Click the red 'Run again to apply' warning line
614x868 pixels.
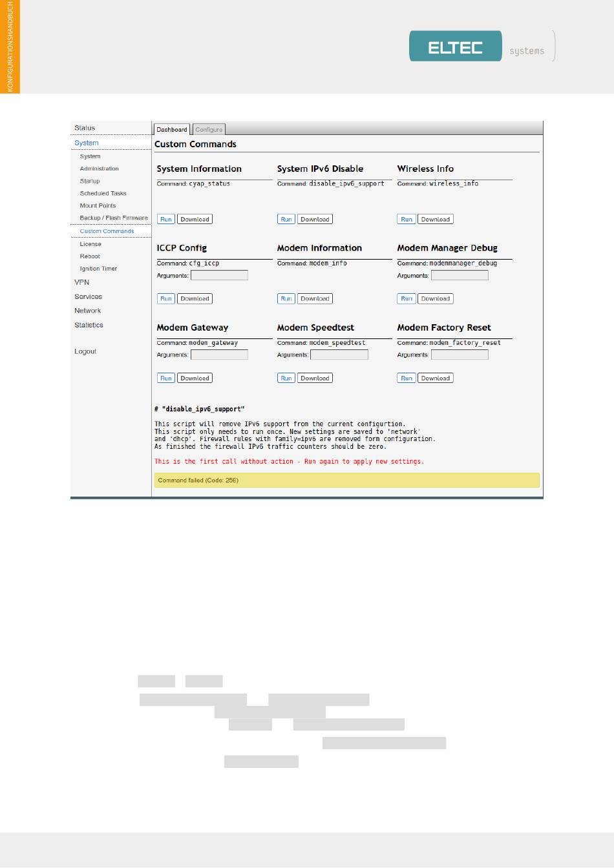tap(289, 461)
